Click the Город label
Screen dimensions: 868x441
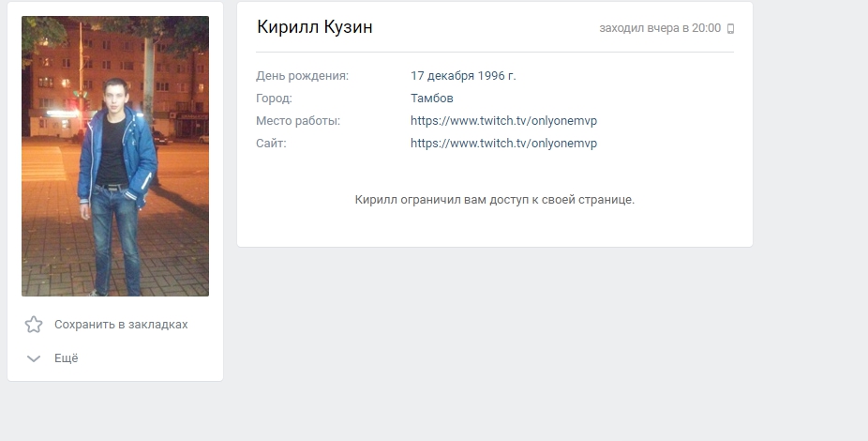(x=274, y=99)
